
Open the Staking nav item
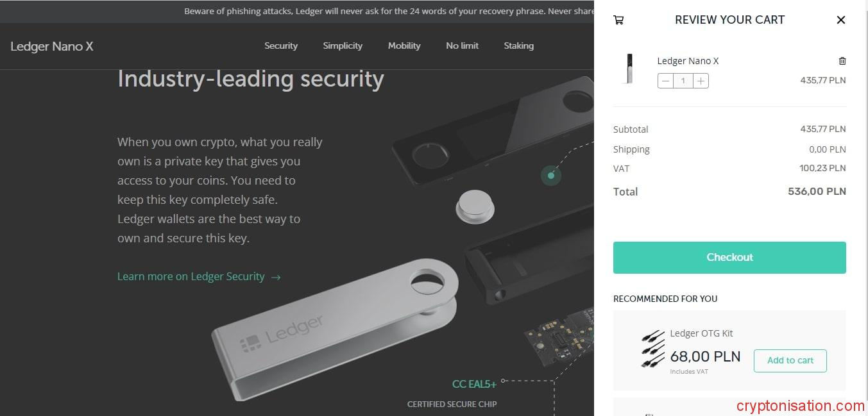click(x=518, y=46)
